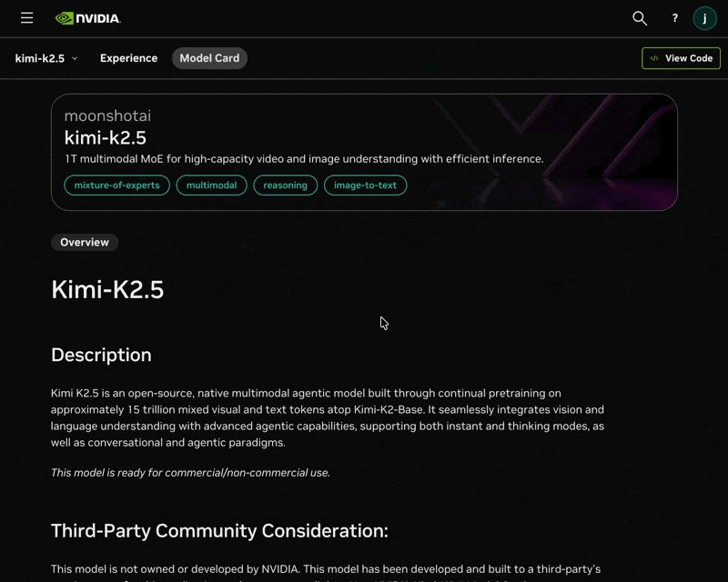Click the View Code button
728x582 pixels.
[681, 58]
